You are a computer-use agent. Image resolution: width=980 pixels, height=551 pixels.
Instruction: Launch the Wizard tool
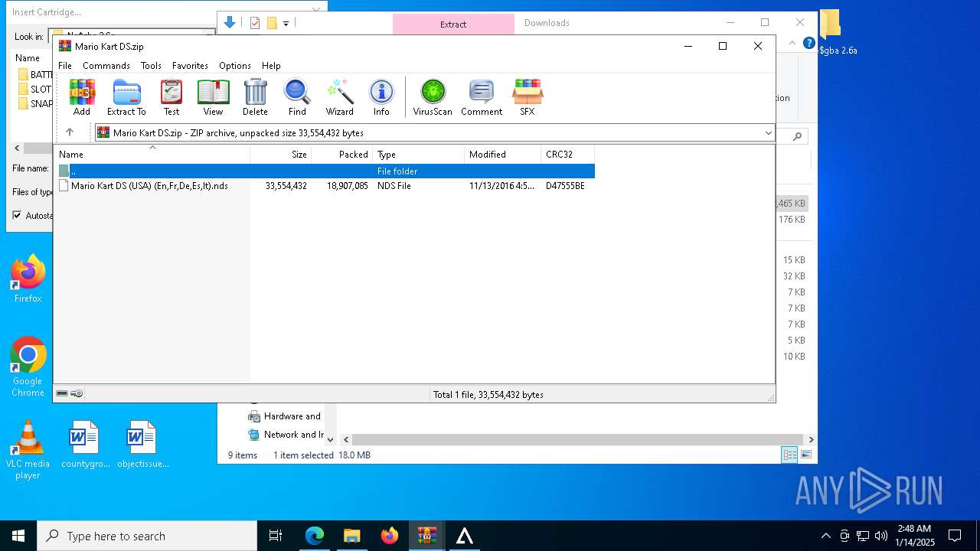340,97
